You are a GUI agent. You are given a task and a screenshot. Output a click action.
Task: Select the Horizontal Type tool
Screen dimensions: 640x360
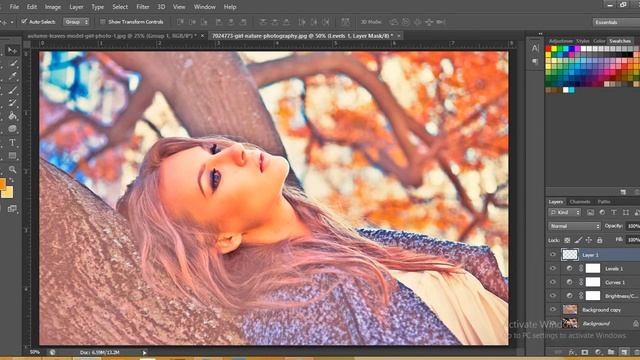pyautogui.click(x=12, y=142)
